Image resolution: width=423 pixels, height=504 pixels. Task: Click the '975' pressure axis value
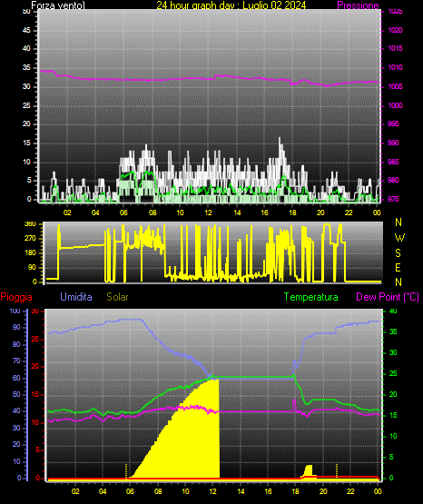pos(393,199)
